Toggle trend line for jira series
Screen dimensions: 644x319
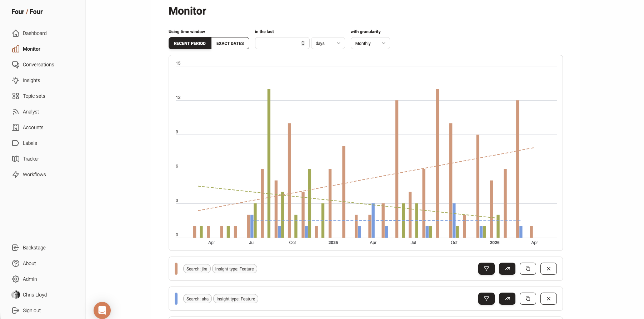[x=507, y=269]
